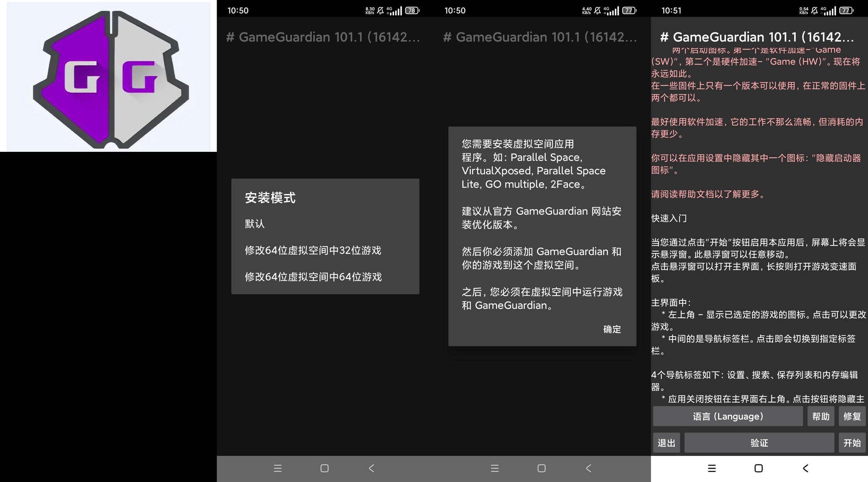The image size is (868, 482).
Task: Tap recent-apps icon under virtual space dialog screen
Action: click(495, 468)
